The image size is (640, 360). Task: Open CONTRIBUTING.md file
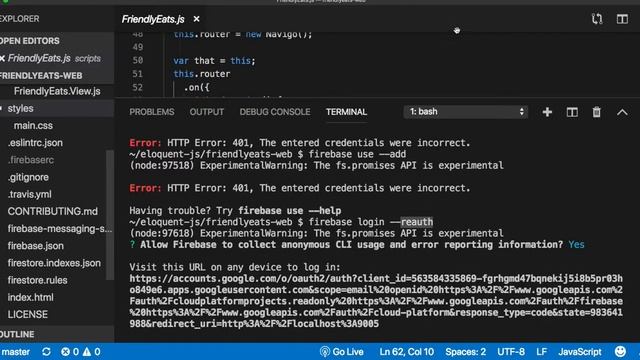53,211
